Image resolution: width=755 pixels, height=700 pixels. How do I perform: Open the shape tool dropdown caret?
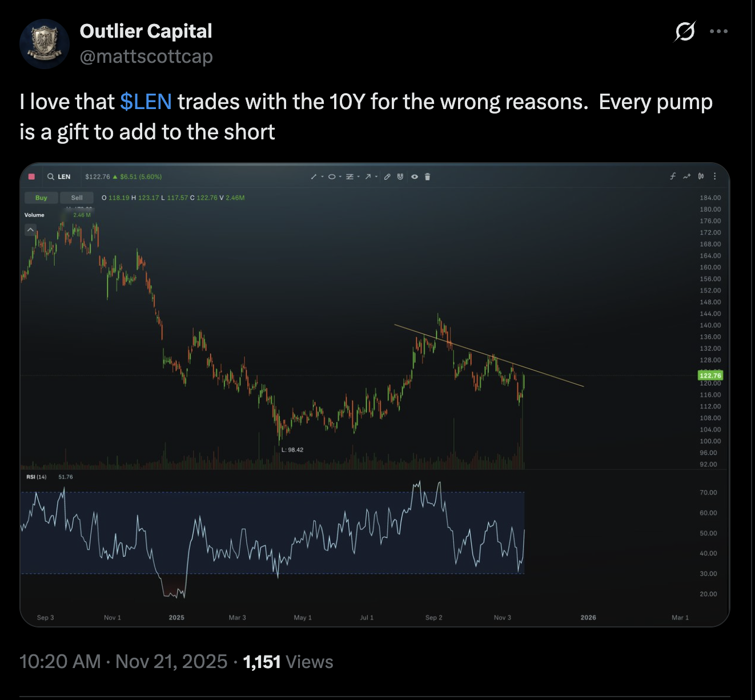(340, 177)
